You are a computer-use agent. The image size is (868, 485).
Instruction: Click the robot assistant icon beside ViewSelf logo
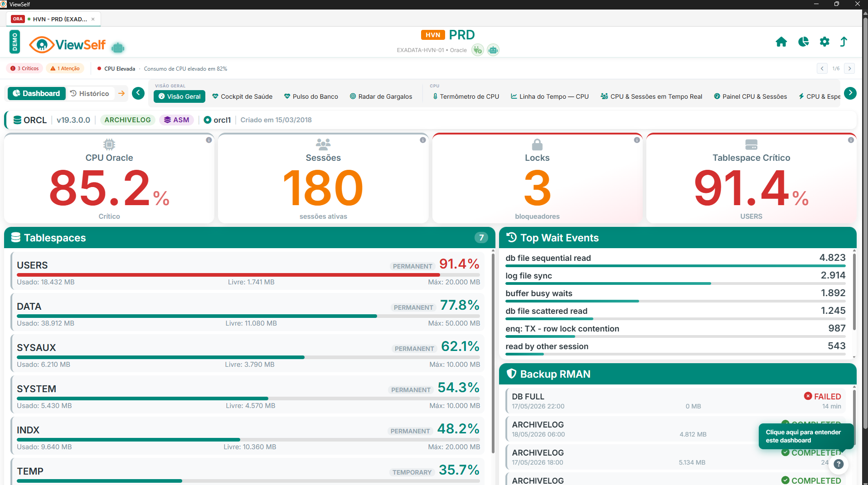[118, 47]
